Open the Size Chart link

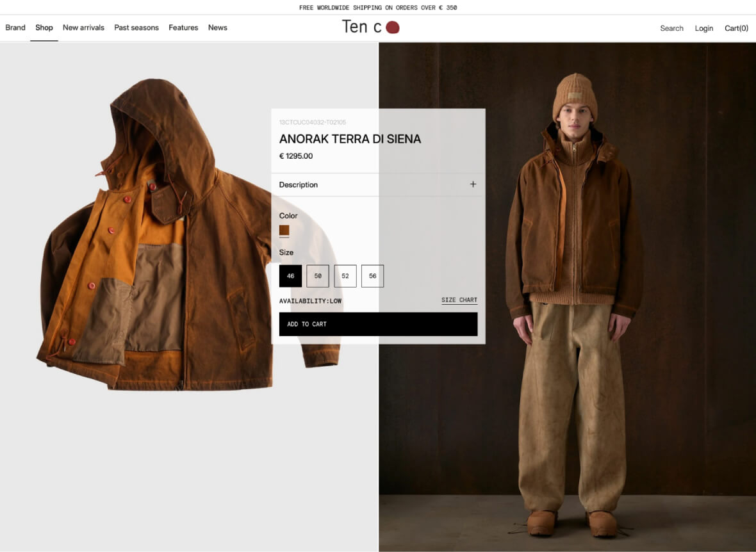point(459,300)
